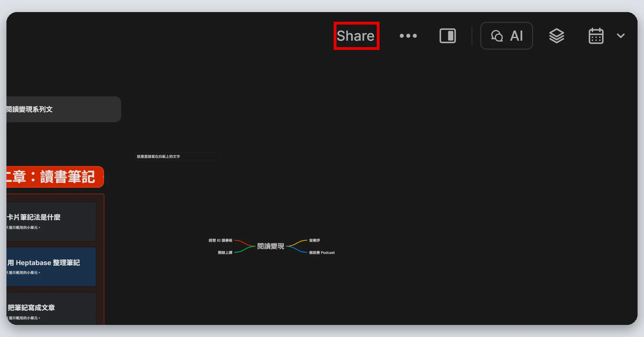Select the mind map node 寫書評
This screenshot has height=337, width=644.
click(x=314, y=240)
